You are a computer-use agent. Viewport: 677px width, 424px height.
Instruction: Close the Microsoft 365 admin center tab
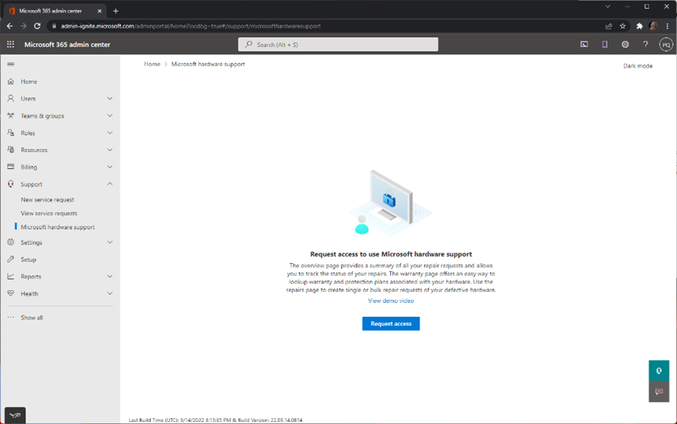point(99,11)
